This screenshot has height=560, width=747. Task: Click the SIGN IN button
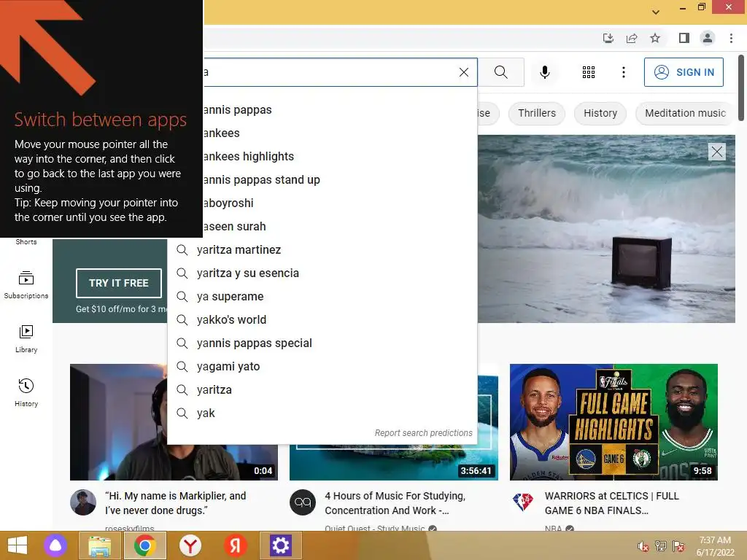(x=684, y=72)
